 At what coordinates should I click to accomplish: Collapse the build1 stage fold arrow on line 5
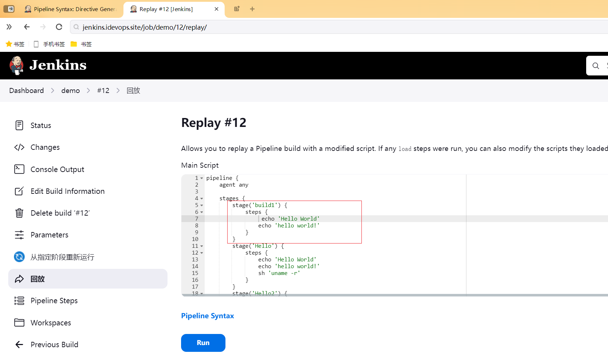click(202, 205)
